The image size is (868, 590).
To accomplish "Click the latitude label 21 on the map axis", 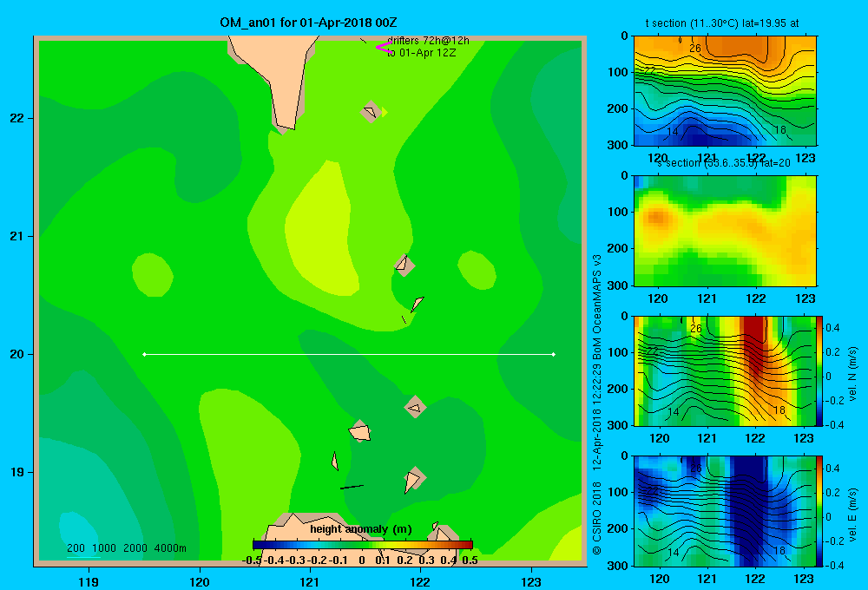I will (17, 236).
